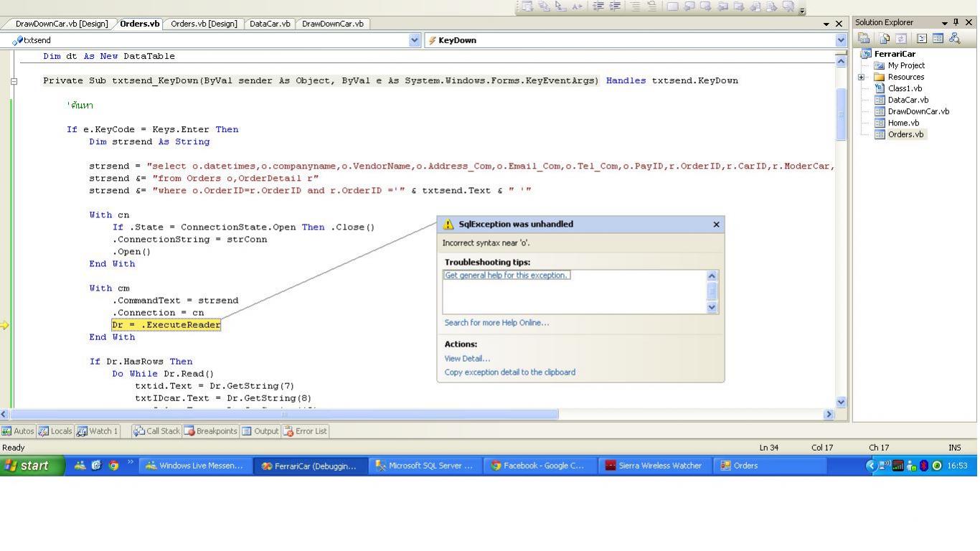
Task: Switch to Orders.vb [Design] tab
Action: click(x=204, y=24)
